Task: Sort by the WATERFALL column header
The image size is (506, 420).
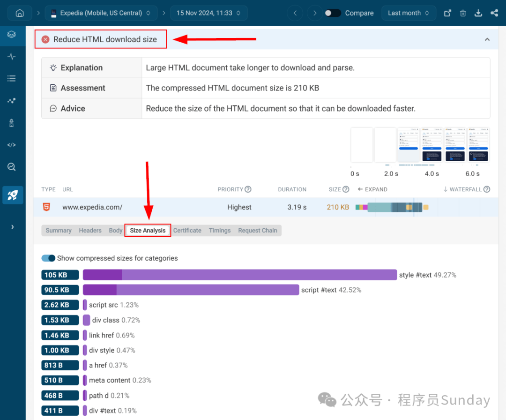Action: [463, 189]
